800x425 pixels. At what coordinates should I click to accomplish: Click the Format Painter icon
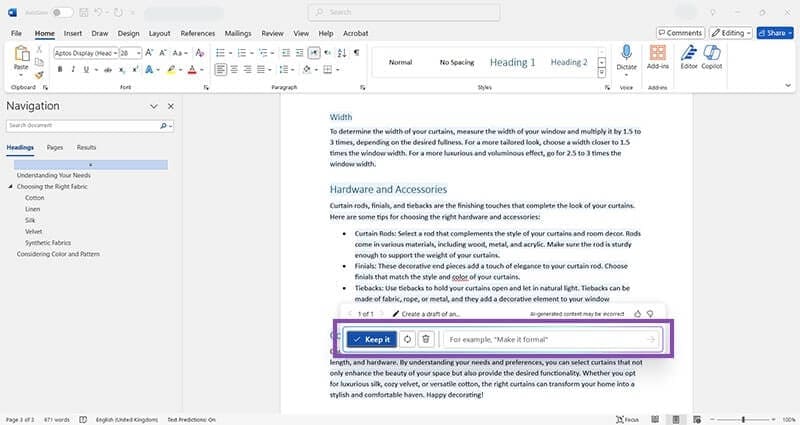click(39, 74)
